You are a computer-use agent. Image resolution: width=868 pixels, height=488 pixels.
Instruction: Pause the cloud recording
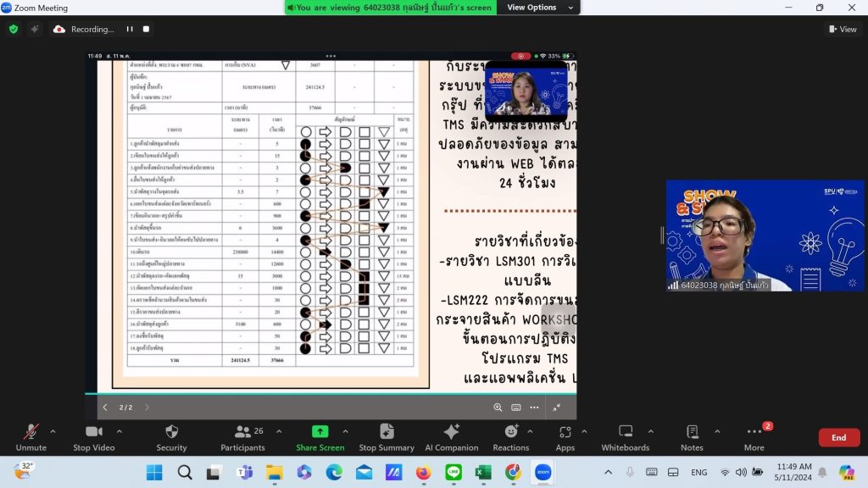(130, 30)
